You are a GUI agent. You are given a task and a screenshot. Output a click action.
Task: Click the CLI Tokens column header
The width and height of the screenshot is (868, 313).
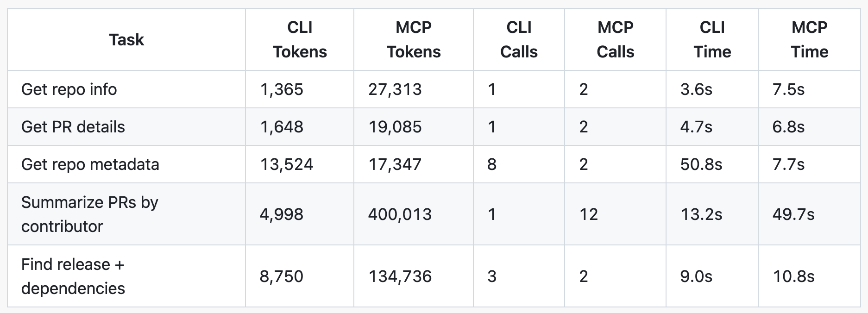coord(300,40)
